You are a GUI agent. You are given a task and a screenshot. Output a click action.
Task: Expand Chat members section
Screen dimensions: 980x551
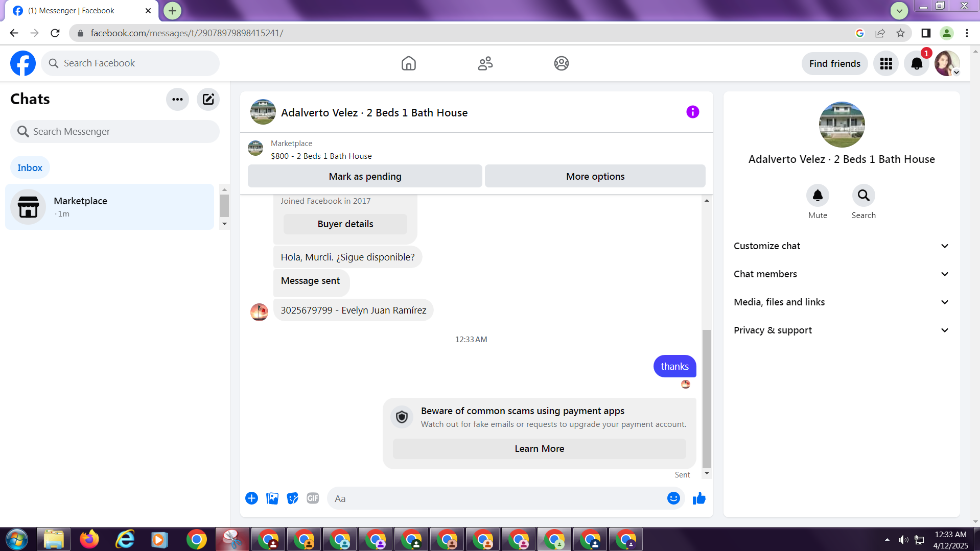842,274
